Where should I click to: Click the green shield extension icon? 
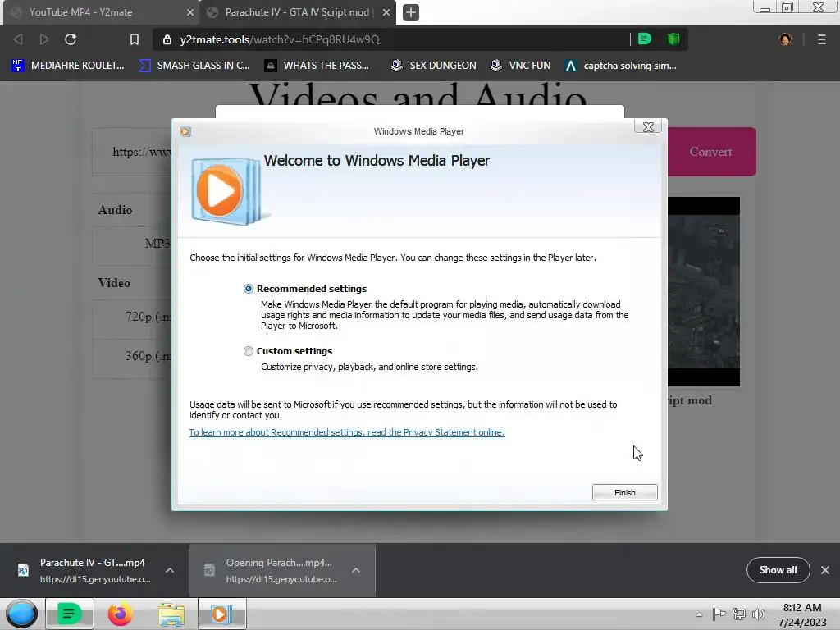pyautogui.click(x=673, y=39)
